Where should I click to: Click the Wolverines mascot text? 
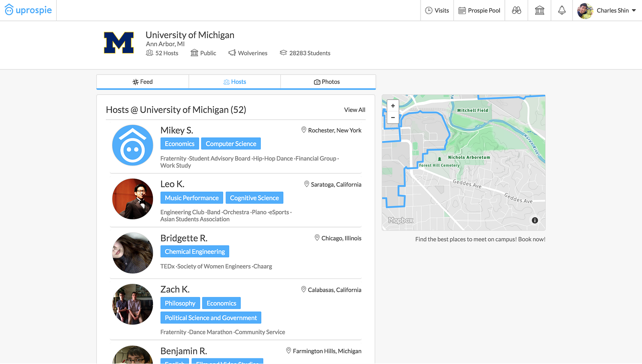253,53
